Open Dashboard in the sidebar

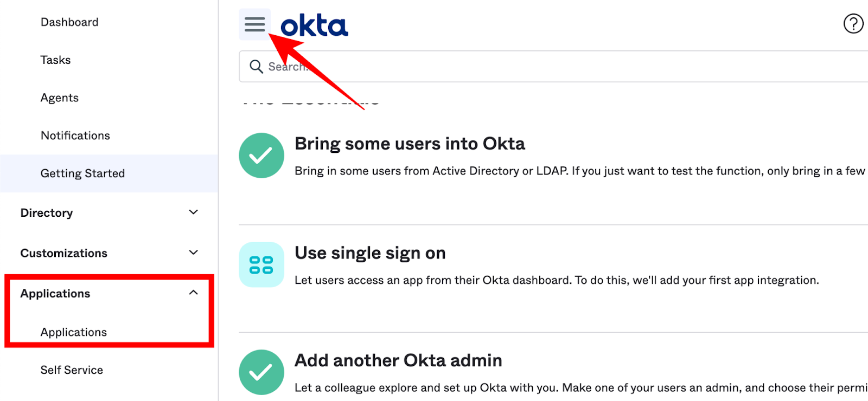coord(69,22)
